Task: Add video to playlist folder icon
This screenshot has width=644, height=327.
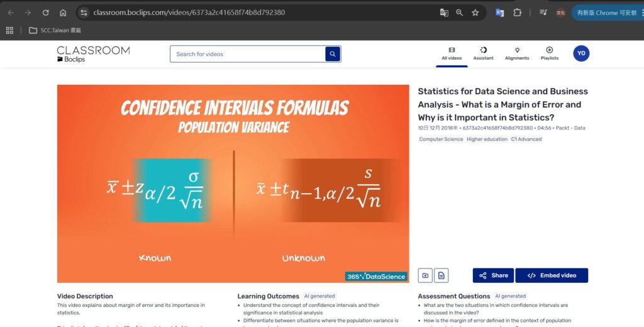Action: point(426,275)
